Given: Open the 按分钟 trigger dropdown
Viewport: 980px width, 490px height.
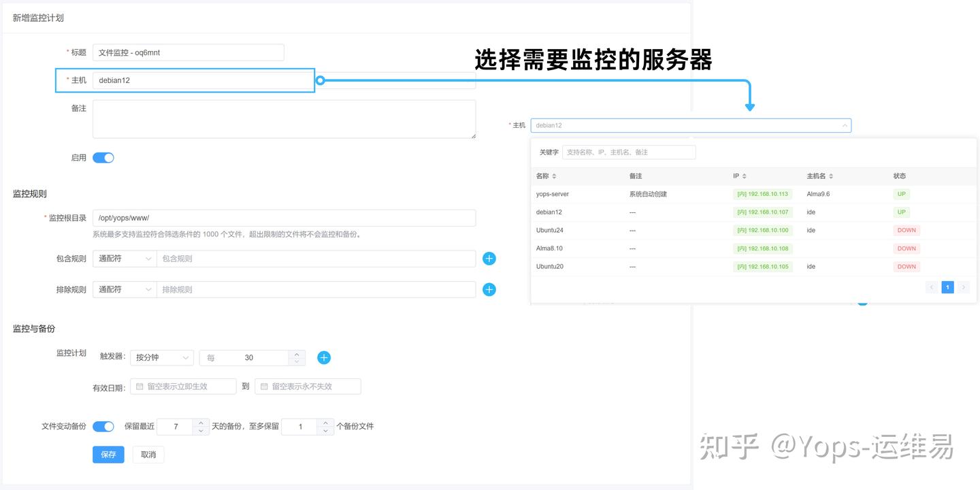Looking at the screenshot, I should pos(161,357).
